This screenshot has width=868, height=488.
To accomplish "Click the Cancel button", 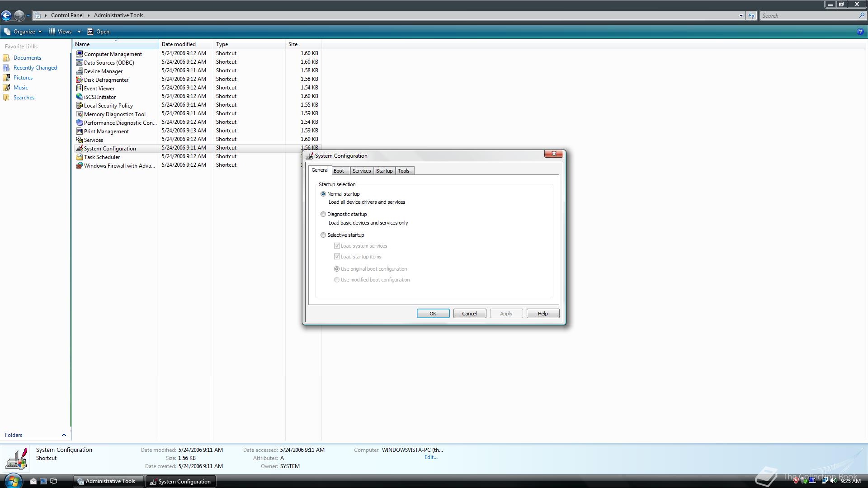I will tap(469, 314).
